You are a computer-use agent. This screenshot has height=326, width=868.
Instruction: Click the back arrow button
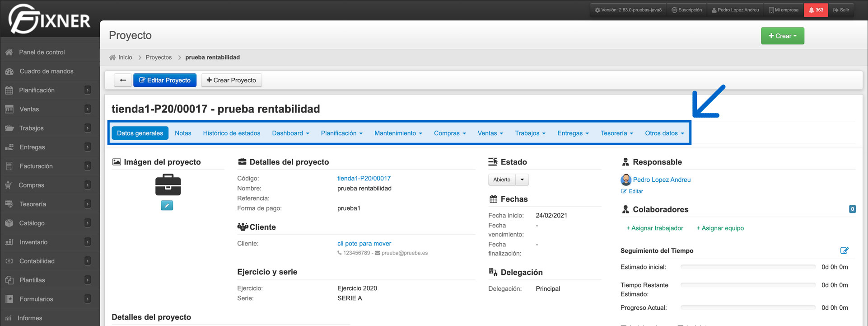pos(123,80)
